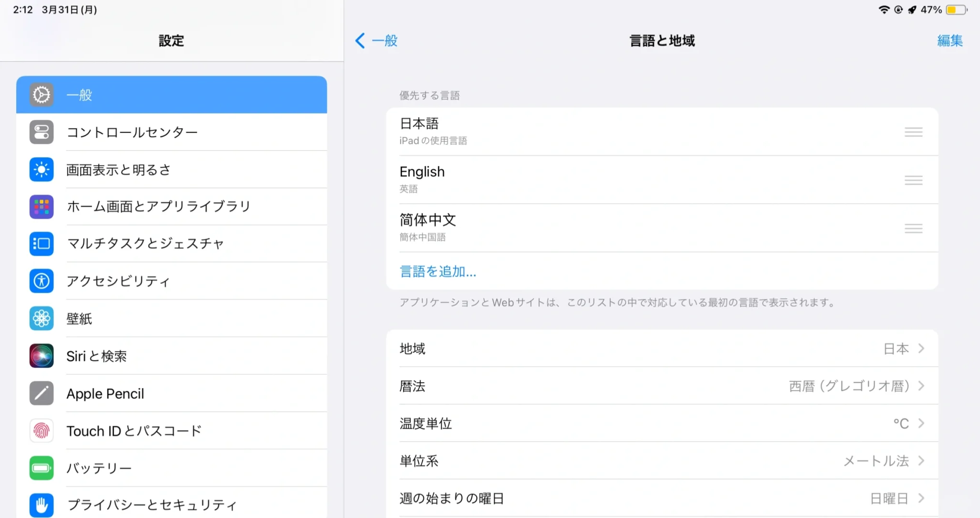Expand the 地域 row chevron
This screenshot has width=980, height=518.
(921, 349)
